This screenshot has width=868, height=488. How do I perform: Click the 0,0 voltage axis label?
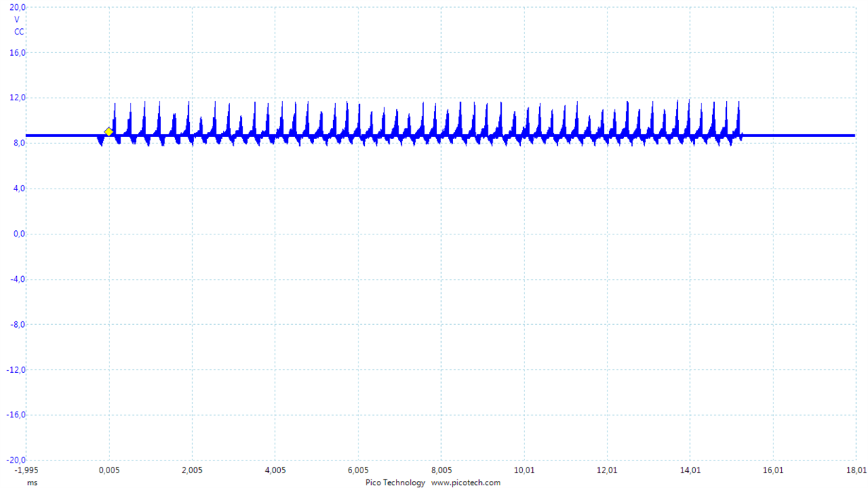point(18,234)
